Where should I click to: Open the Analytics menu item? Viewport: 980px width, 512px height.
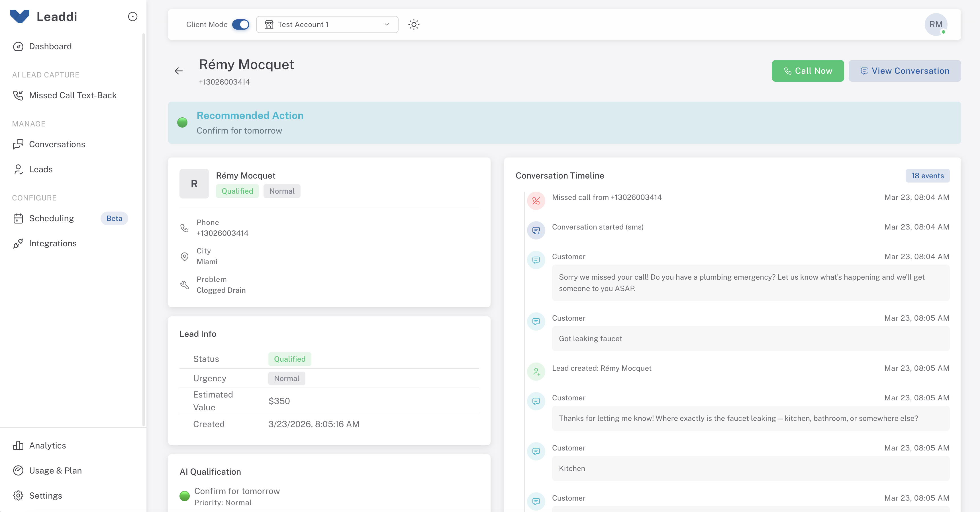pyautogui.click(x=48, y=445)
